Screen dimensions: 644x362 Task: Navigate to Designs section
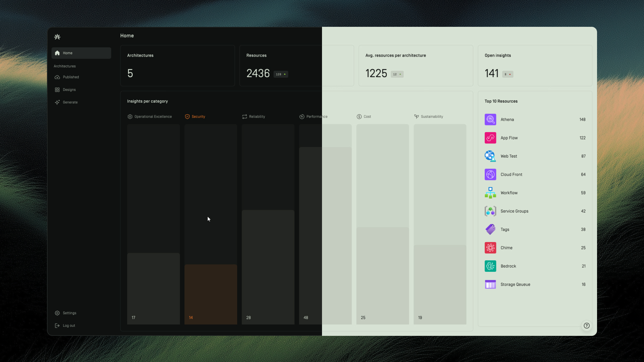(x=69, y=90)
